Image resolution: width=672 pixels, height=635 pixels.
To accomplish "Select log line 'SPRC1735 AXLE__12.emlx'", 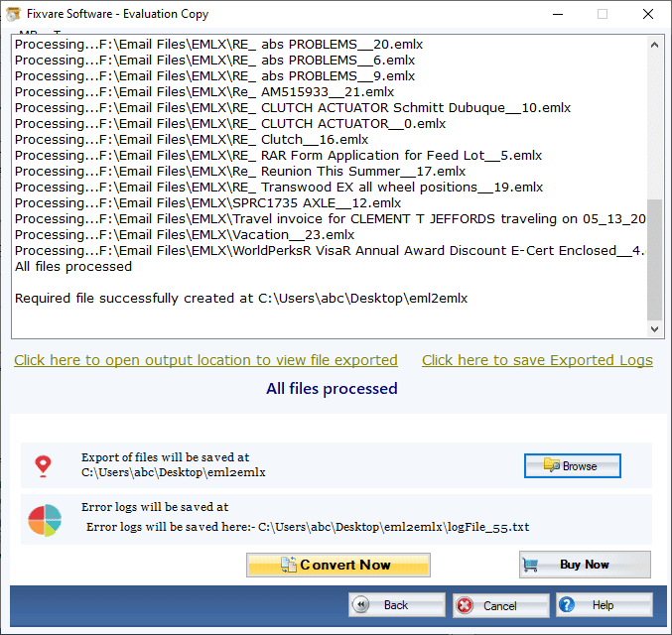I will point(207,202).
